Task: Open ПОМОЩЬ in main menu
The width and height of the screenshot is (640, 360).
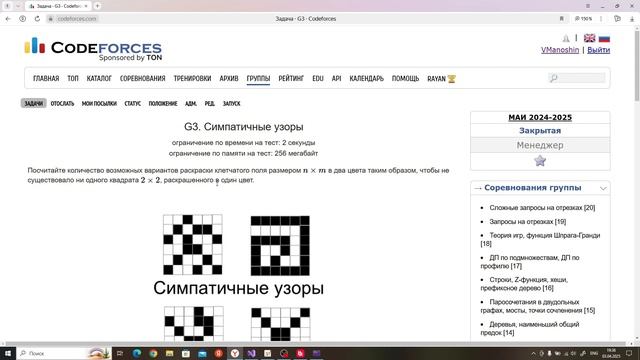Action: click(x=405, y=78)
